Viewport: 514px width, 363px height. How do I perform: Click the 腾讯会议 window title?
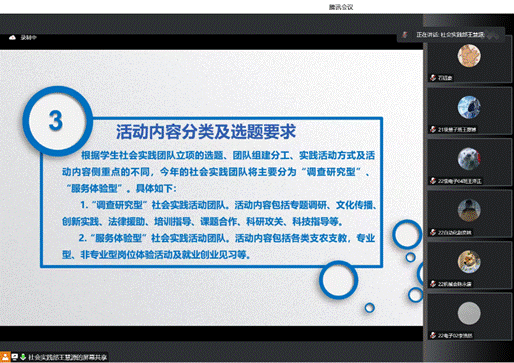[341, 7]
